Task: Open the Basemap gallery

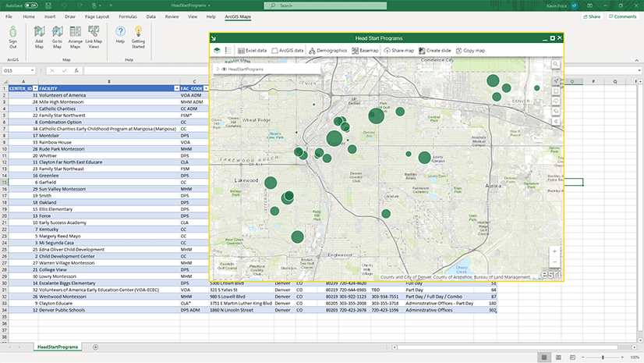Action: point(365,50)
